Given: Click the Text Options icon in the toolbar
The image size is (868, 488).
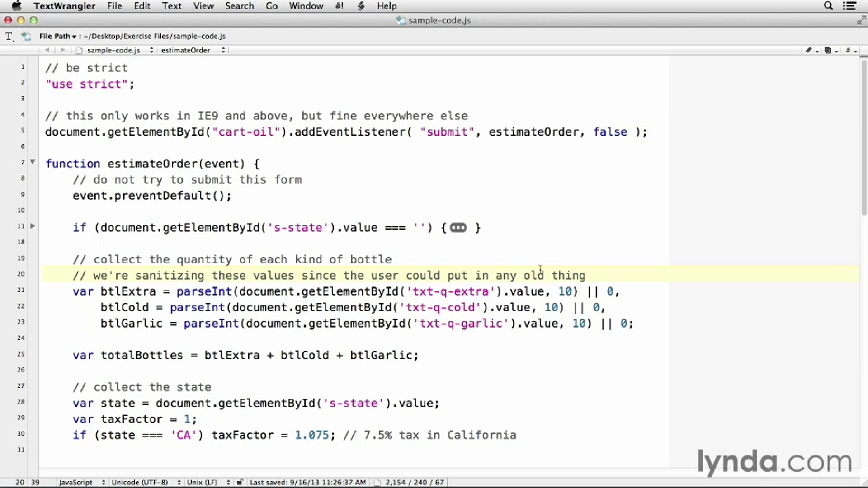Looking at the screenshot, I should (8, 36).
